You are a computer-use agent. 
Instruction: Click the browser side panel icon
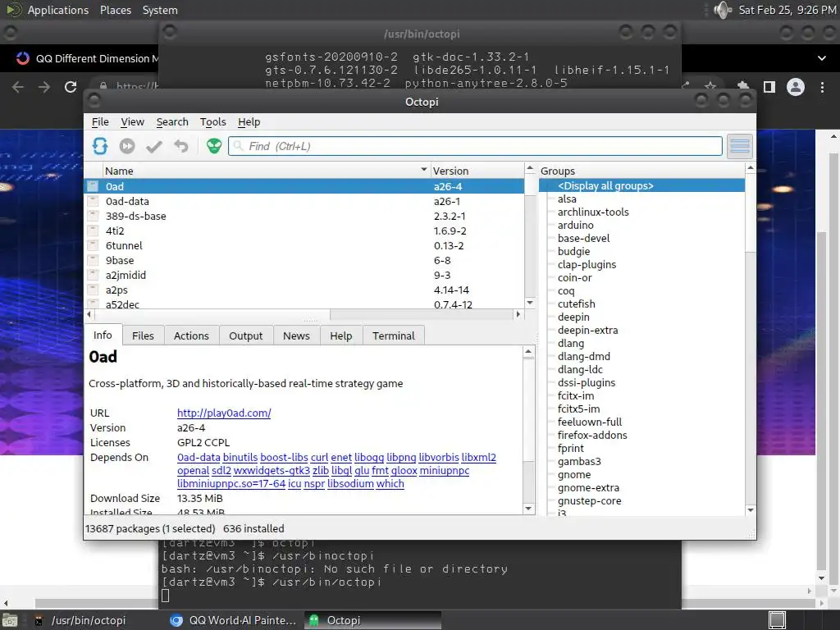769,87
